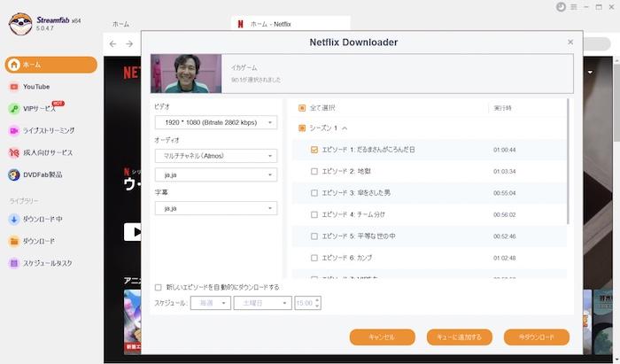
Task: Click the episode list scrollbar
Action: click(x=569, y=161)
